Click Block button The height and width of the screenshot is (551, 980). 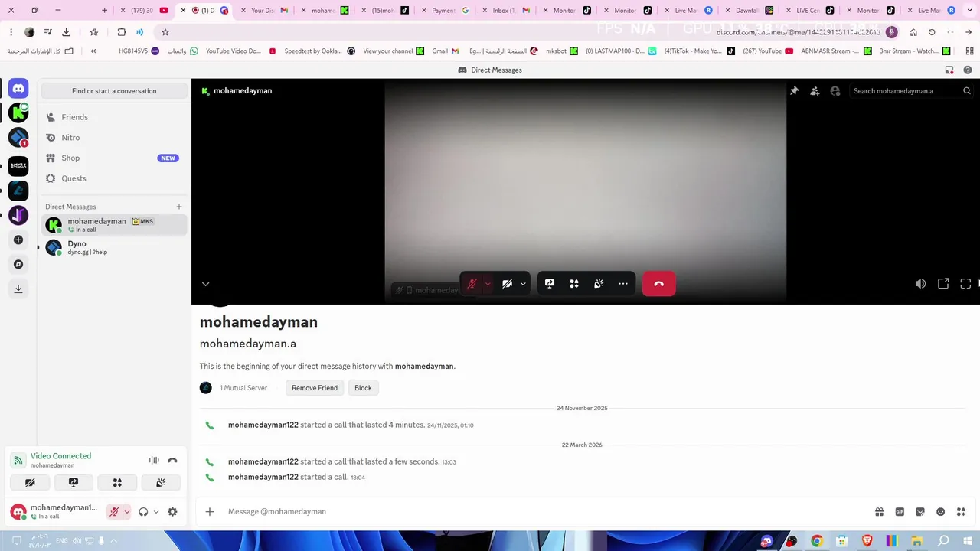point(363,388)
